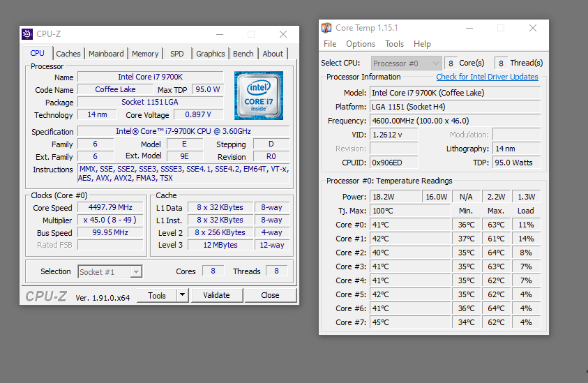This screenshot has width=588, height=383.
Task: Go to the SPD tab
Action: [x=177, y=54]
